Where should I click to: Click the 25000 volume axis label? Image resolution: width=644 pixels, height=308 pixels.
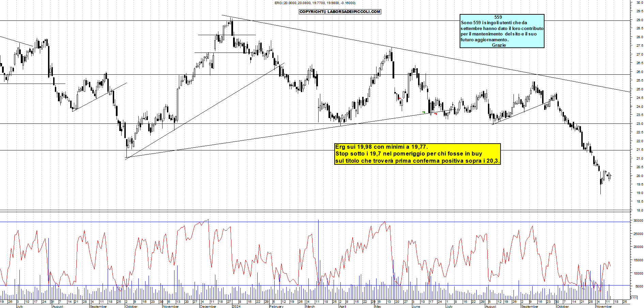pos(638,234)
